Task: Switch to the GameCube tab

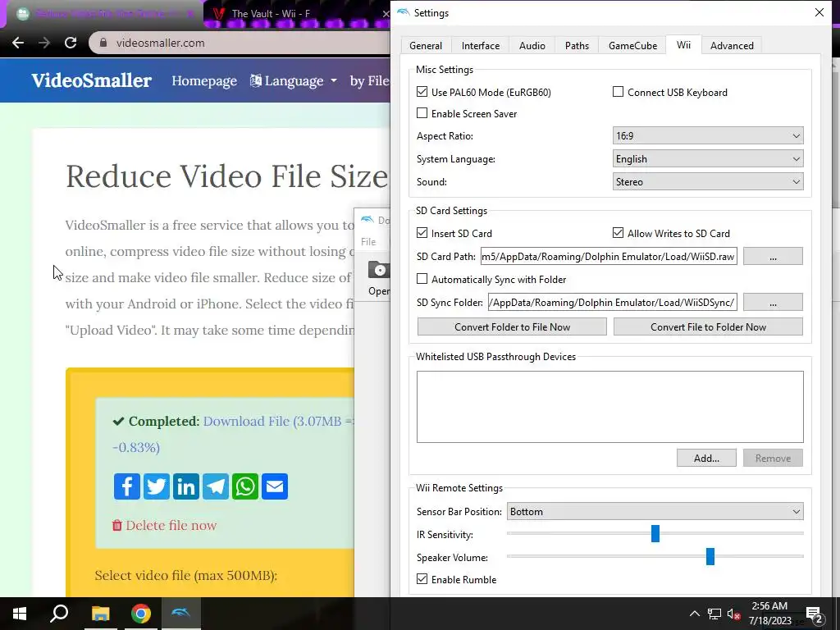Action: [x=632, y=46]
